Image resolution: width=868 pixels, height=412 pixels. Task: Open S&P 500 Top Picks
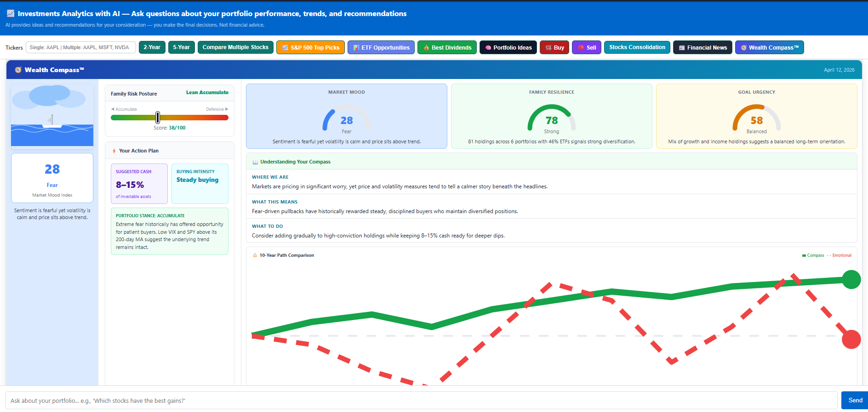[310, 47]
